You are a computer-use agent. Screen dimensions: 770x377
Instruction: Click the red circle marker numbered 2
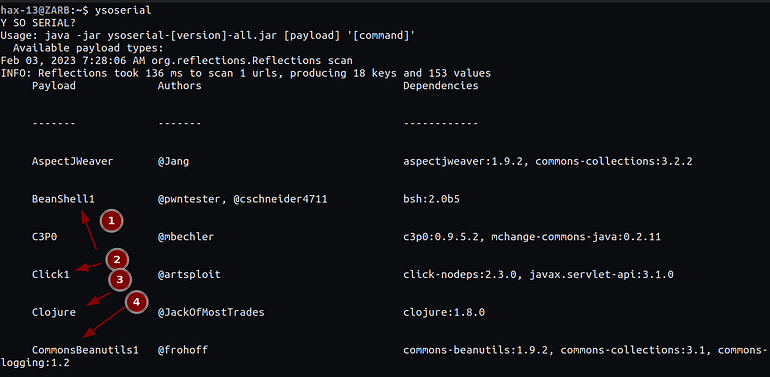(117, 259)
